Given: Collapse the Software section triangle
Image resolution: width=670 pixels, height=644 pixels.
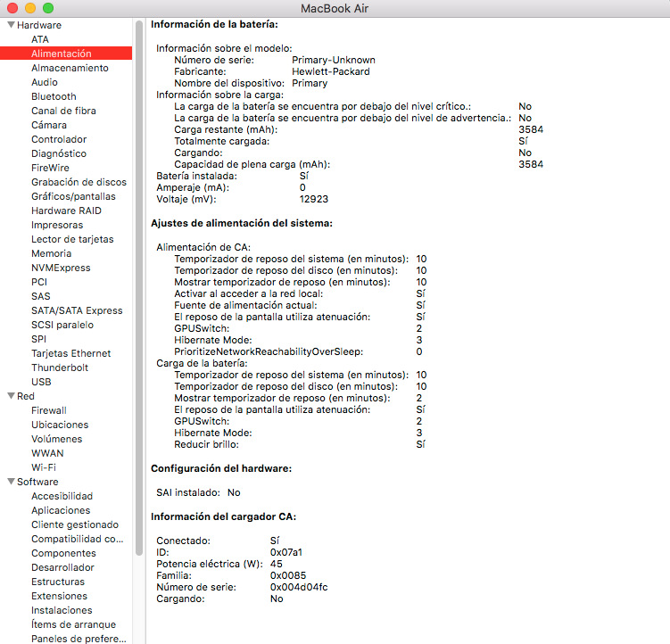Looking at the screenshot, I should pyautogui.click(x=11, y=482).
